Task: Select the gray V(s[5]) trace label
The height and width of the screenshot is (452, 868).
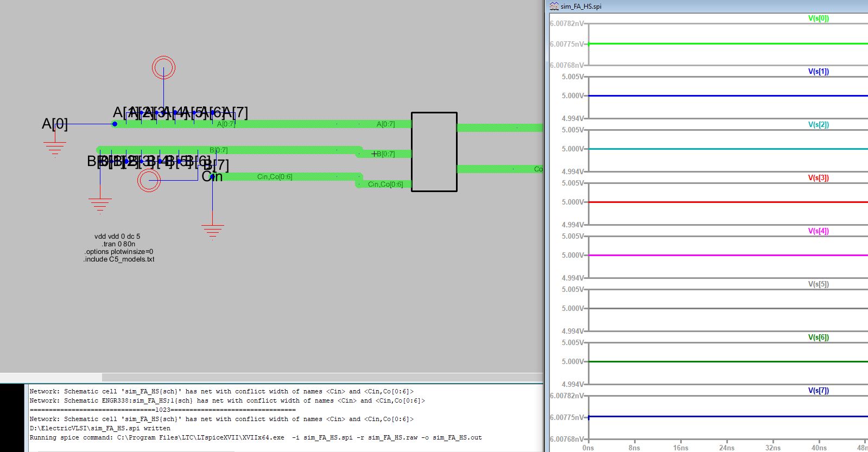Action: coord(818,284)
